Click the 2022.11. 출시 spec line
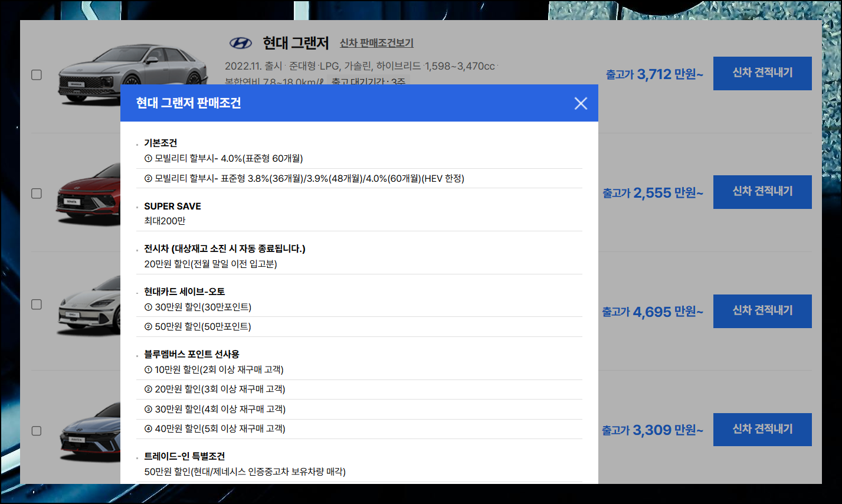The height and width of the screenshot is (504, 842). click(361, 66)
